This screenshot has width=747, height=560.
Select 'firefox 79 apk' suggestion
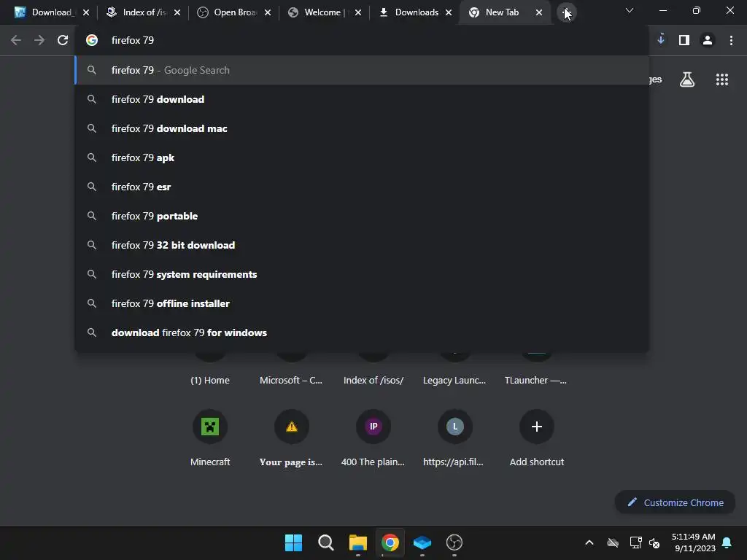[362, 157]
